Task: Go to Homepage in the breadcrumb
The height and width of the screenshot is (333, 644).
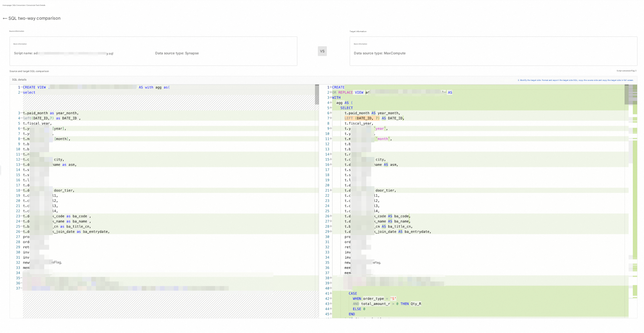Action: [7, 5]
